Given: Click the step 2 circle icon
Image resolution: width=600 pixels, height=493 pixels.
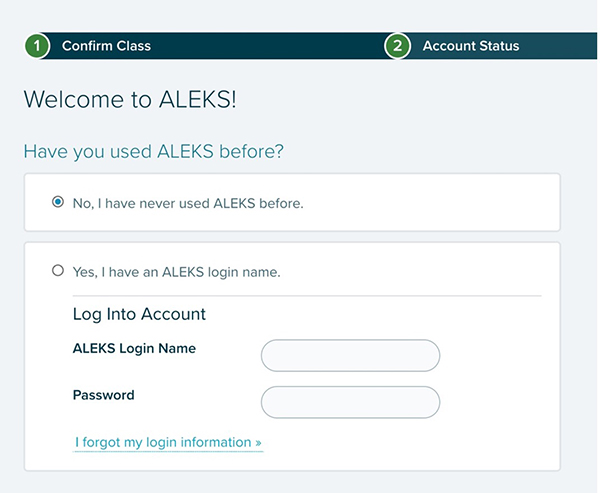Looking at the screenshot, I should (398, 46).
